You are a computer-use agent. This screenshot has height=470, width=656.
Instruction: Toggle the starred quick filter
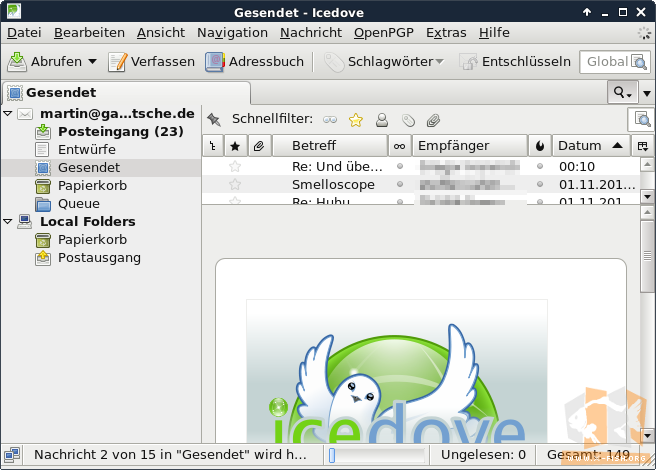point(356,120)
